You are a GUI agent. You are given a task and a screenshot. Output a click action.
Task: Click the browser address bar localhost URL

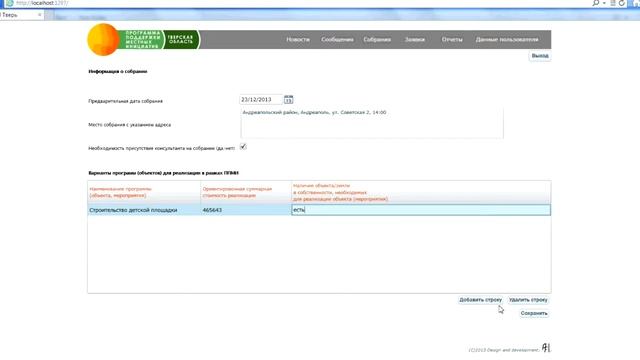tap(42, 3)
